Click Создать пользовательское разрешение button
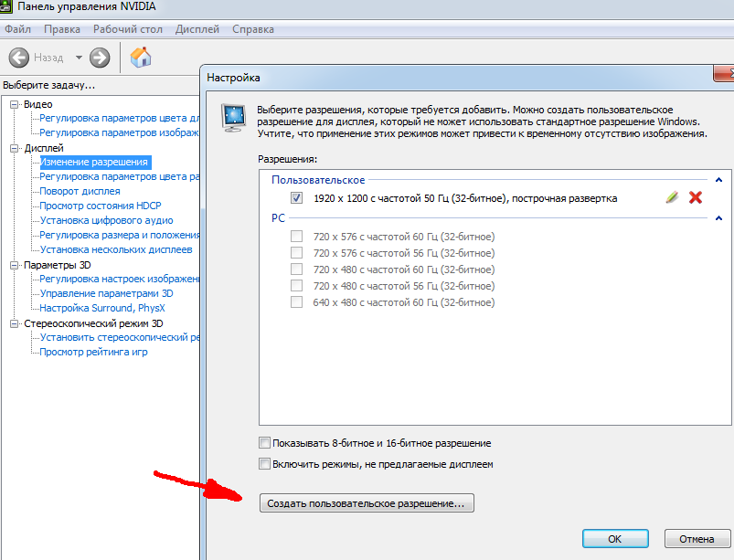This screenshot has width=734, height=560. tap(367, 502)
